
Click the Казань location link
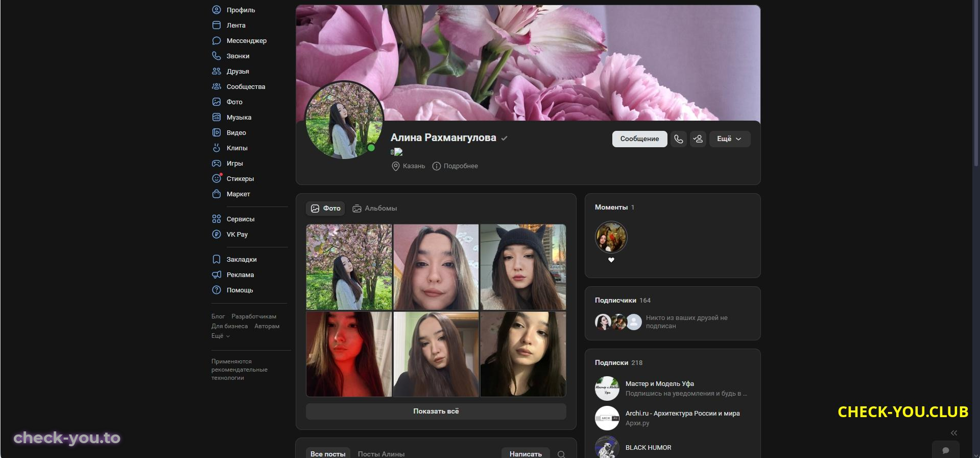click(x=408, y=166)
